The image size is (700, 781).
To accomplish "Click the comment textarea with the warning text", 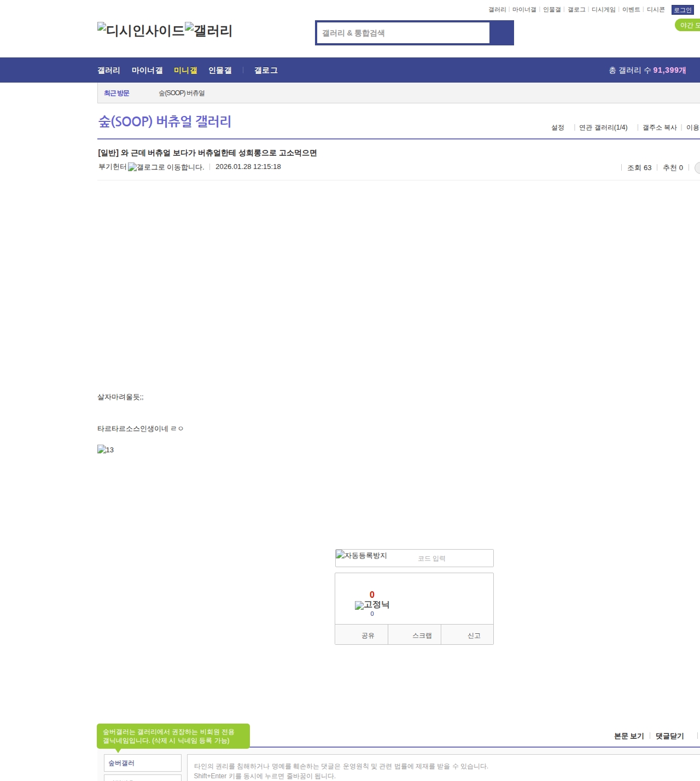I will click(444, 768).
